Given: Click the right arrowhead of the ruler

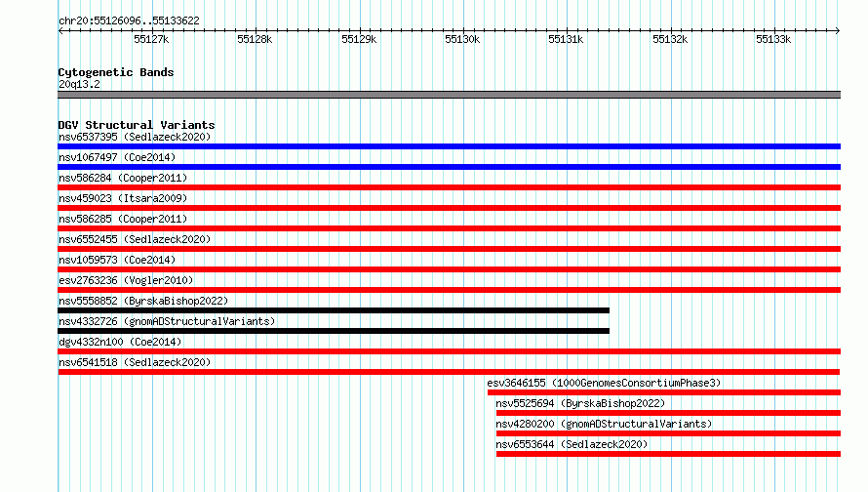Looking at the screenshot, I should [x=838, y=30].
